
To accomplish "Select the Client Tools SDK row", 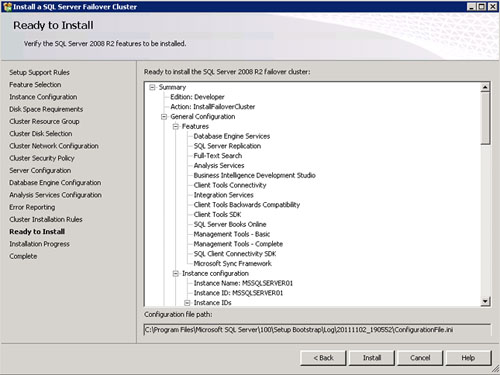I will point(217,215).
